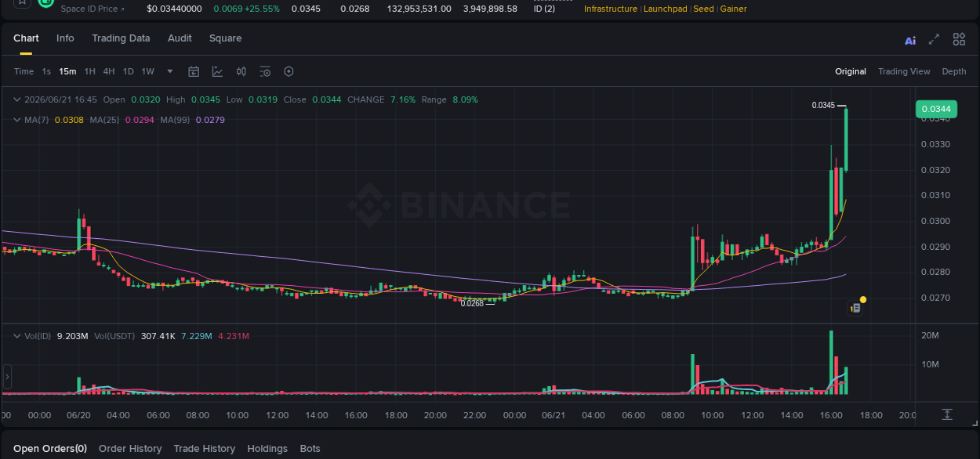Click the volume value 9.203M
This screenshot has height=459, width=980.
(72, 336)
